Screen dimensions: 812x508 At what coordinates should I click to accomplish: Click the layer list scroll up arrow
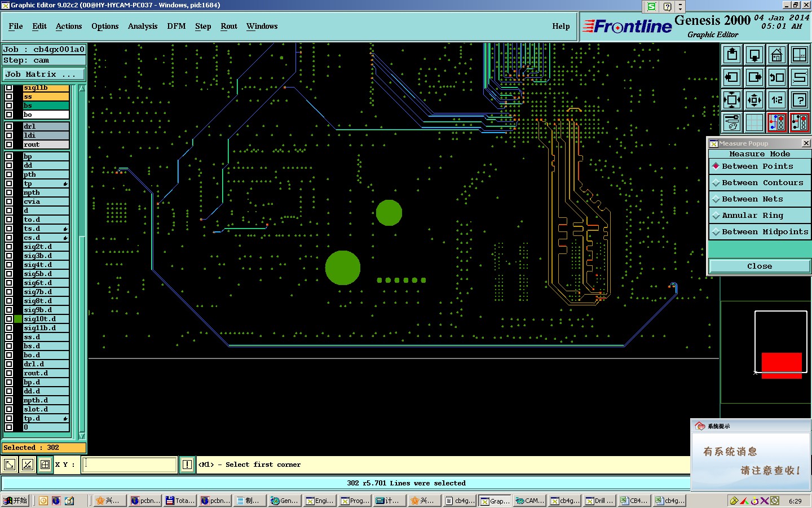(x=82, y=89)
